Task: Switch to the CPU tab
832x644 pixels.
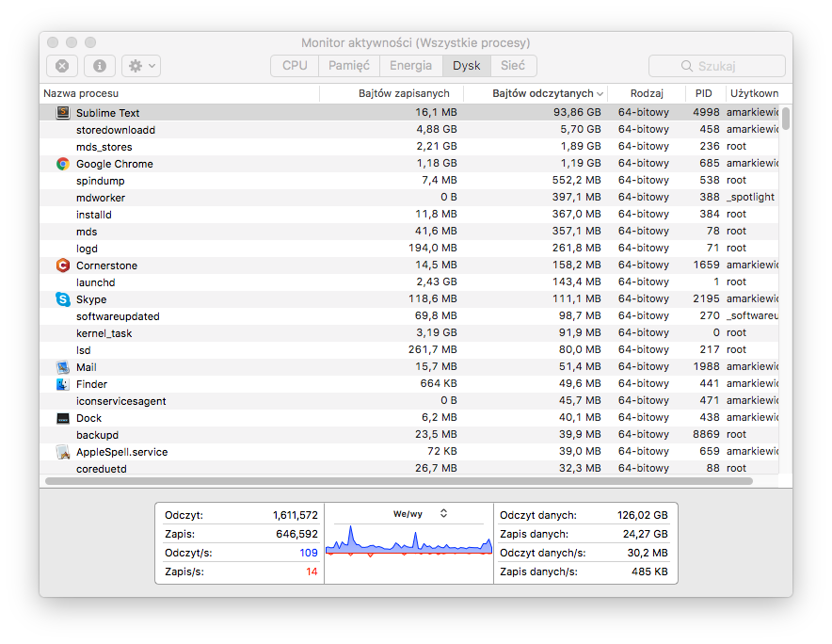Action: coord(295,66)
